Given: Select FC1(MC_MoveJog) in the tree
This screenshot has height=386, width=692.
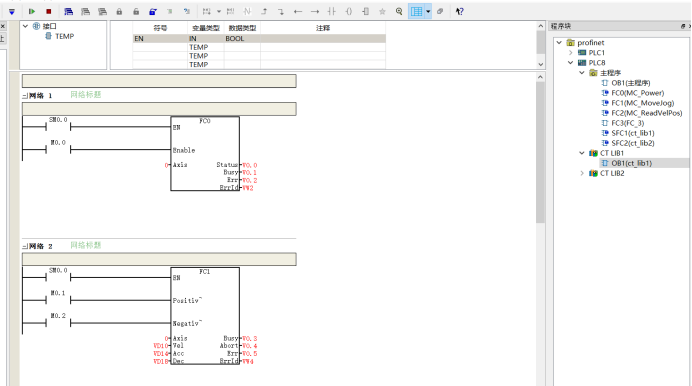Looking at the screenshot, I should click(643, 103).
